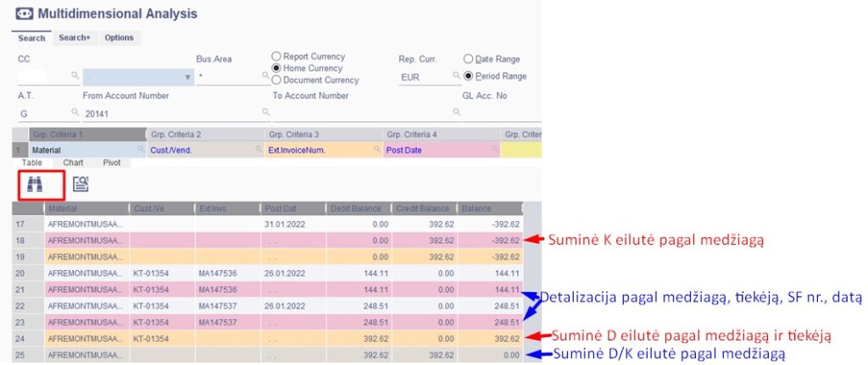Image resolution: width=868 pixels, height=365 pixels.
Task: Click the Pivot view tab
Action: point(112,162)
